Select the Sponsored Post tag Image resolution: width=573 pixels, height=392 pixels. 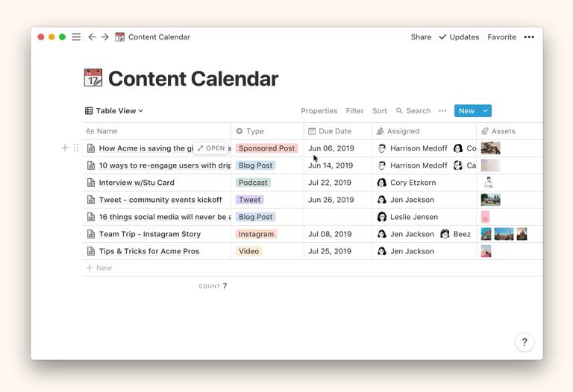[266, 148]
